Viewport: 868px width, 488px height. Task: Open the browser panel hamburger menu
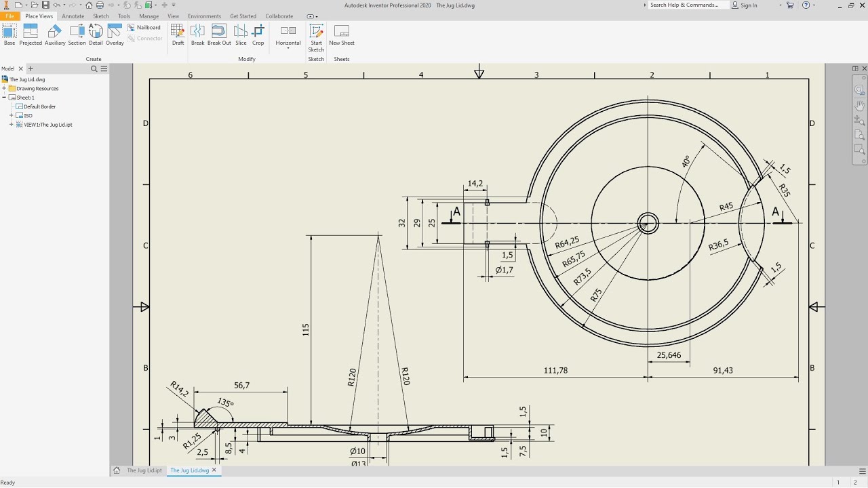pos(104,68)
